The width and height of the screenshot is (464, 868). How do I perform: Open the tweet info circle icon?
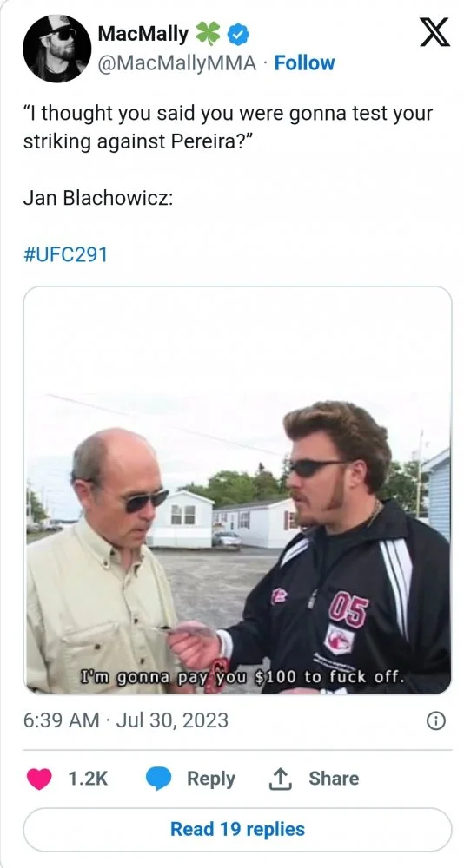(435, 720)
